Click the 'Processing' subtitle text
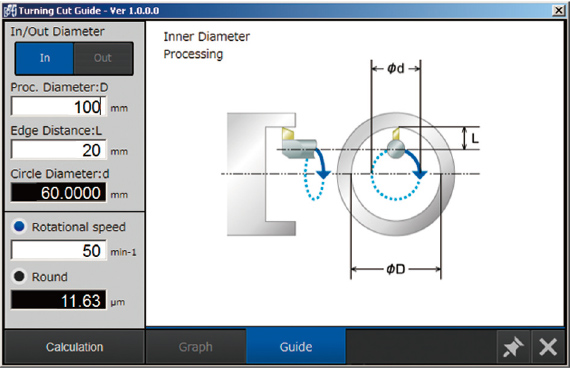Screen dimensions: 570x368 coord(193,55)
